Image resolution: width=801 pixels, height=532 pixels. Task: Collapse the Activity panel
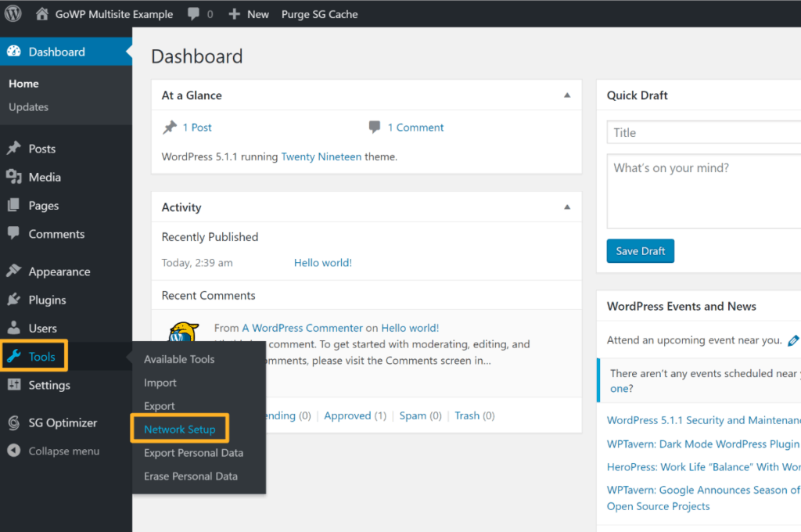pos(567,207)
